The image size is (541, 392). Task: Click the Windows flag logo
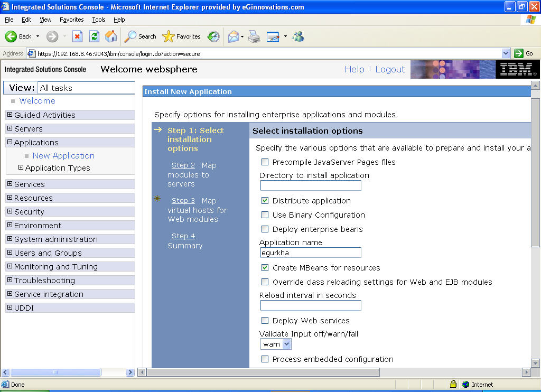point(531,20)
